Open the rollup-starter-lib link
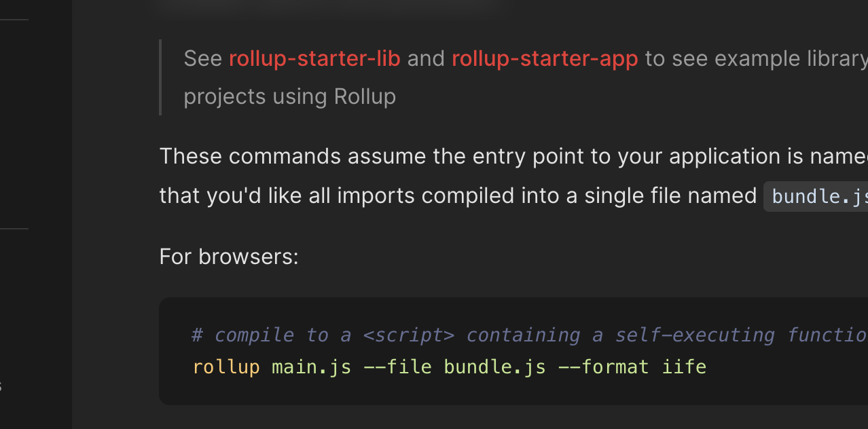The width and height of the screenshot is (868, 429). click(x=314, y=59)
